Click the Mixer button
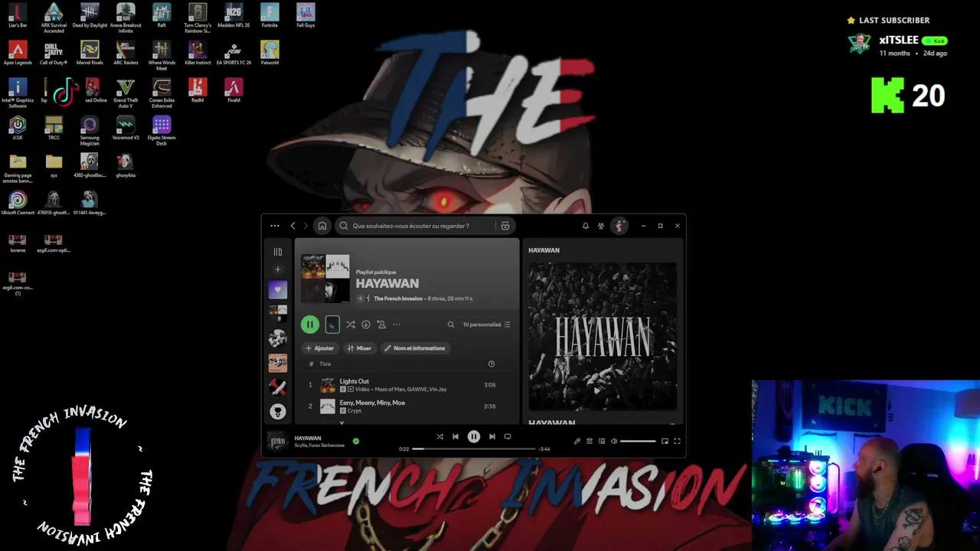 click(x=359, y=348)
